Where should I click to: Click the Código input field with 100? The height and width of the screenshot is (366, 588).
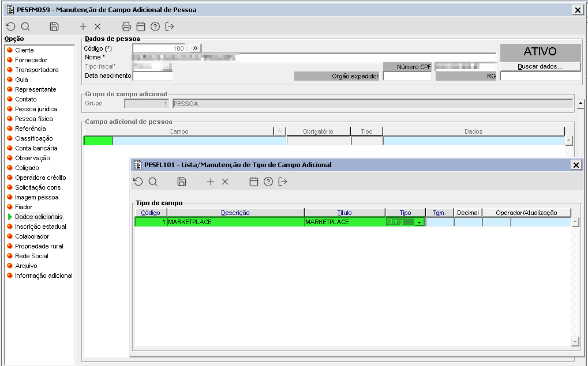click(x=159, y=48)
